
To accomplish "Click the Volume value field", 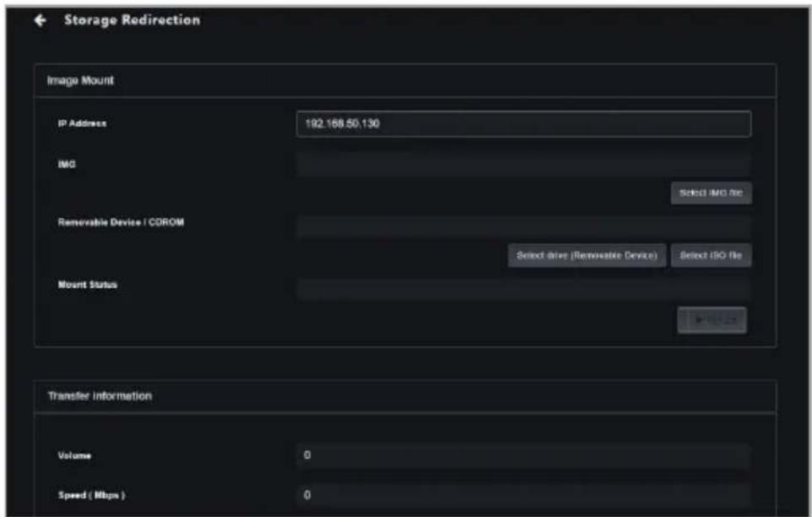I will [523, 455].
